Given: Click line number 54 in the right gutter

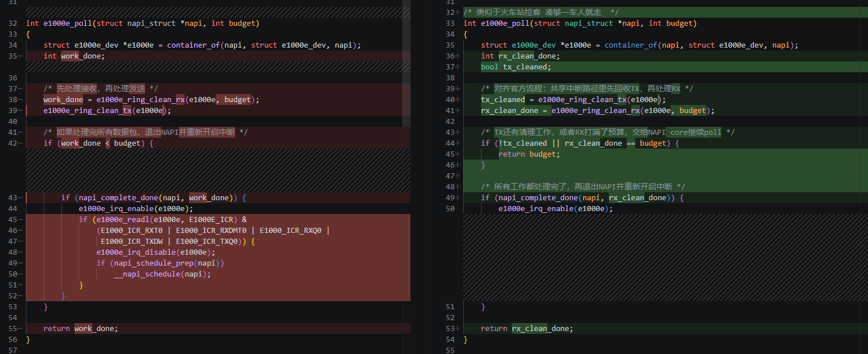Looking at the screenshot, I should (x=450, y=339).
